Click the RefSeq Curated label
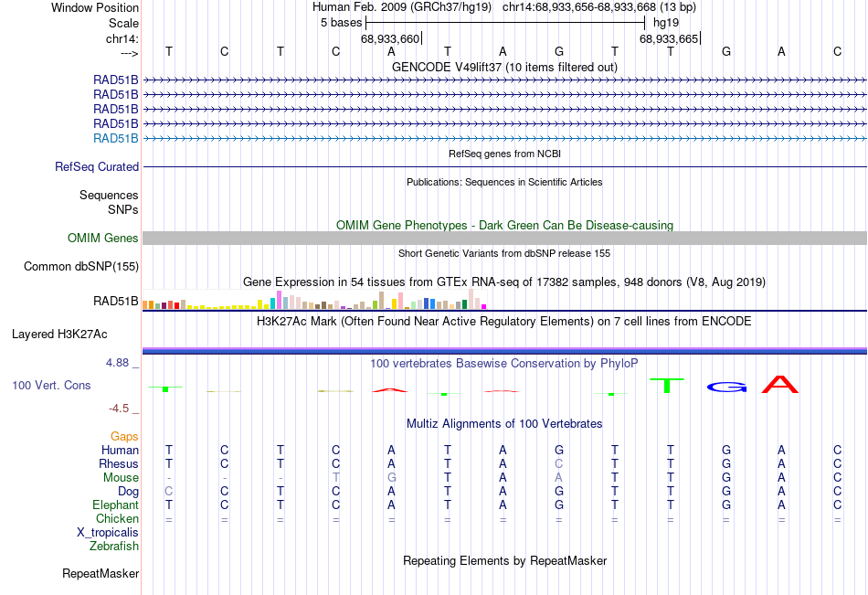Viewport: 868px width, 595px height. click(96, 166)
